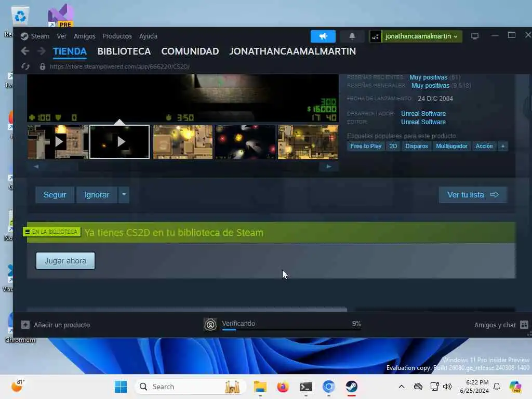Open the JONATHANCAAMALMARTIN profile tab
Image resolution: width=532 pixels, height=399 pixels.
coord(292,51)
